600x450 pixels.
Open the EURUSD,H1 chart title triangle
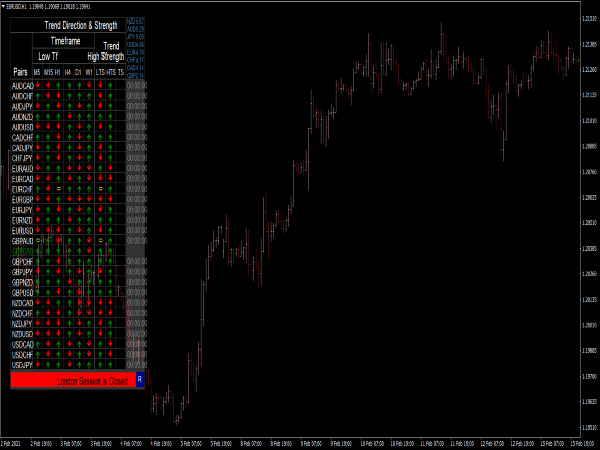pos(3,6)
